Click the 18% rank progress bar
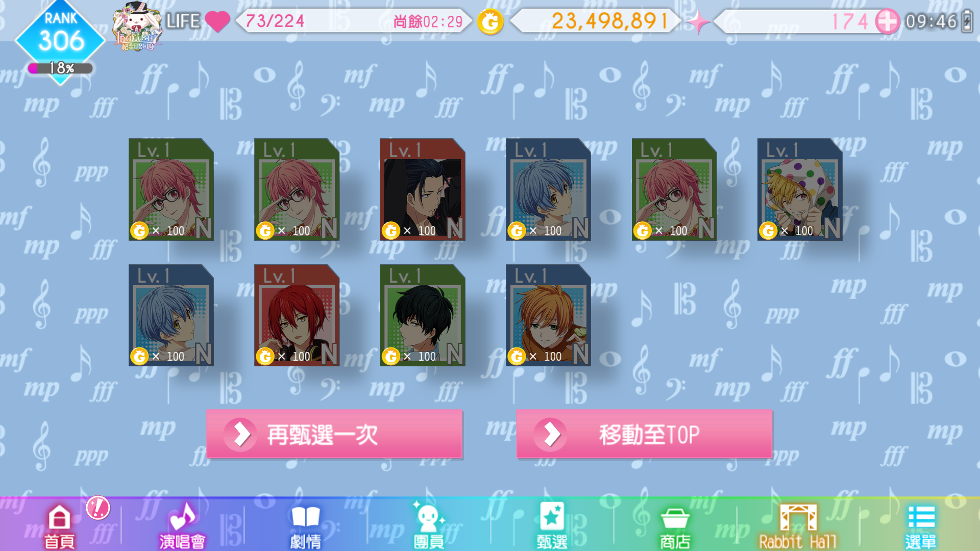 click(x=60, y=68)
